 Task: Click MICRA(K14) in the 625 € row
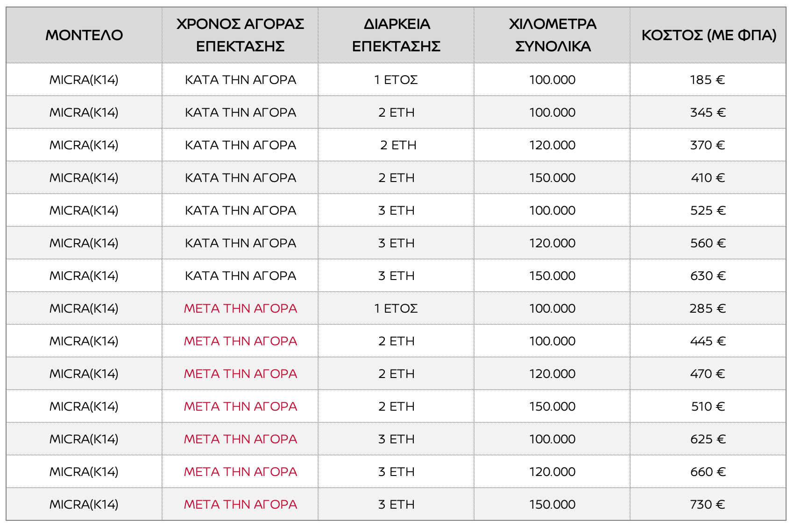(84, 439)
